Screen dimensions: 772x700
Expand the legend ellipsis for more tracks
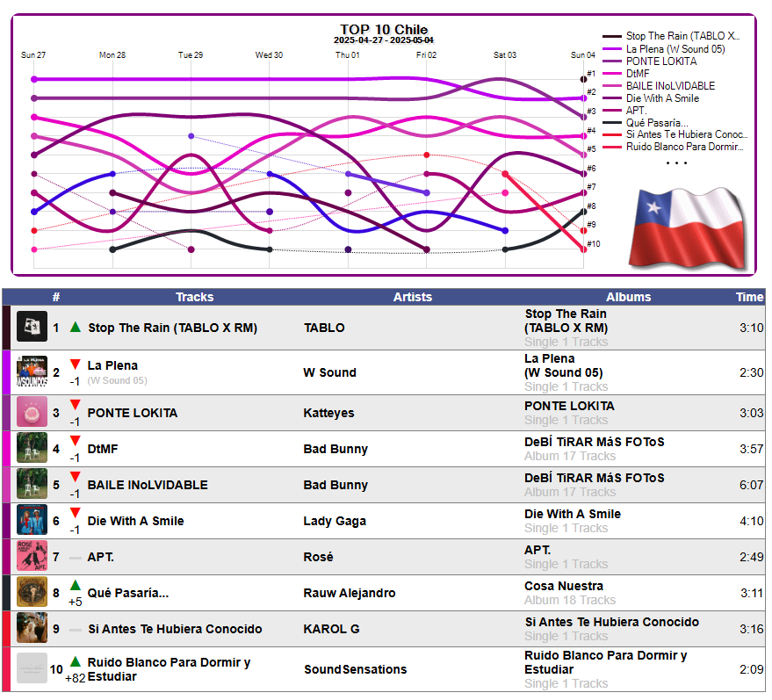tap(676, 163)
